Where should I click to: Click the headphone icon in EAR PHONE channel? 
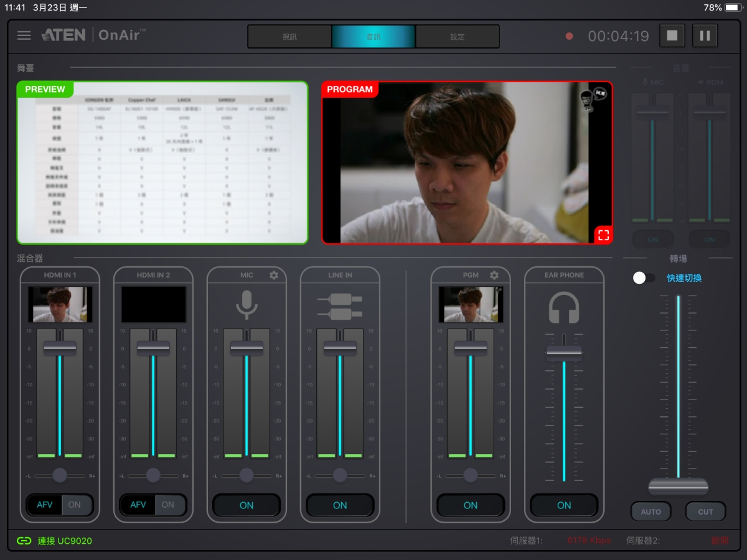tap(564, 307)
